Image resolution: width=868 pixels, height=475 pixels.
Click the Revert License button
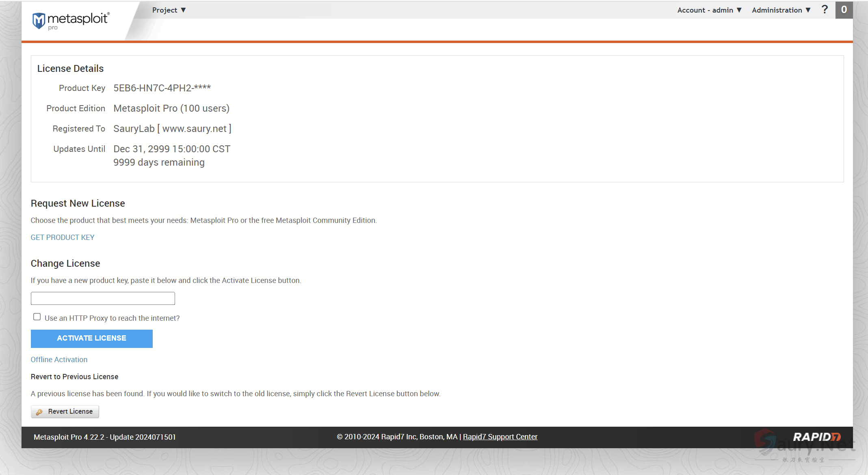(x=65, y=412)
